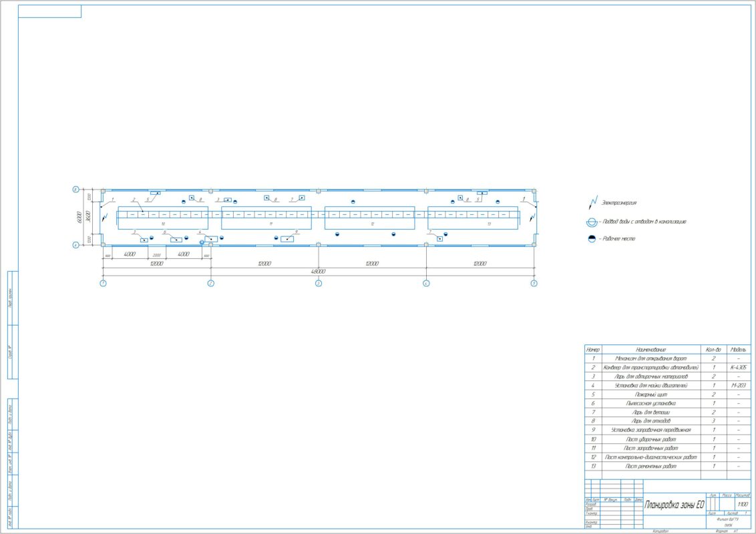This screenshot has height=534, width=756.
Task: Click the 'Копировал' label below the title block
Action: point(660,531)
